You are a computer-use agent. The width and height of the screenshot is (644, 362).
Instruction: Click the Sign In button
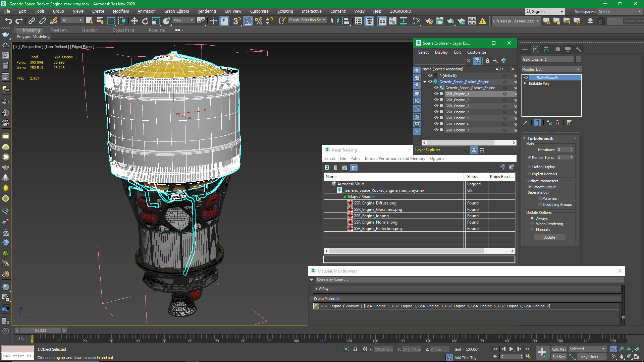pyautogui.click(x=545, y=11)
